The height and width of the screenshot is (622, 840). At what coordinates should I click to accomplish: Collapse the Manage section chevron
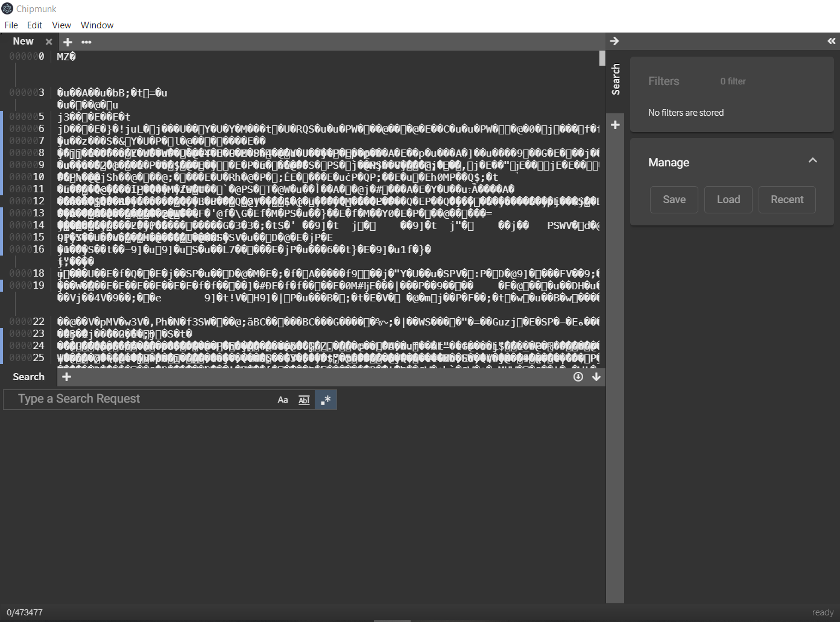[x=812, y=160]
